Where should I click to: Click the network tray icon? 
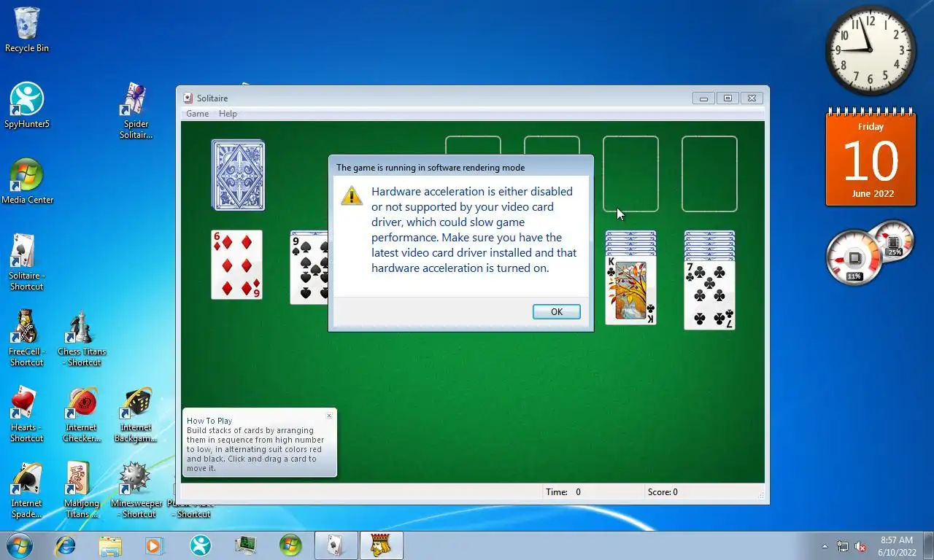tap(843, 546)
